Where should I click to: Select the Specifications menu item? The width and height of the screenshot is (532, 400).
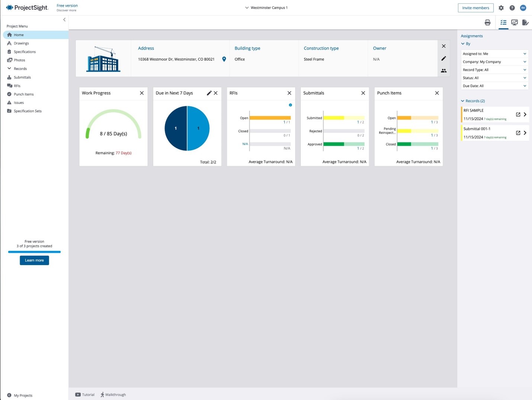[25, 51]
